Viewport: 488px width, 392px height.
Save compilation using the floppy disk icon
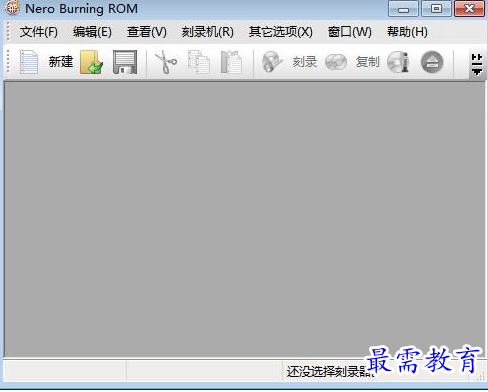(125, 62)
